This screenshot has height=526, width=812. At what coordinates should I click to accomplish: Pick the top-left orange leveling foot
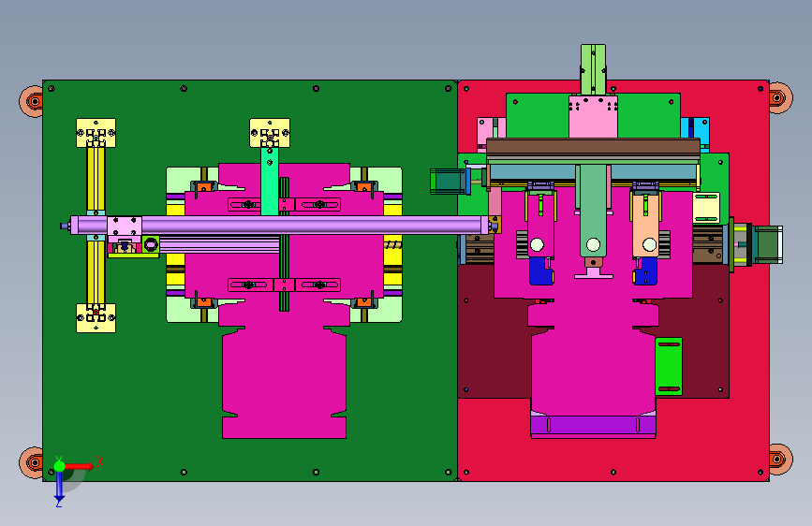pos(32,101)
